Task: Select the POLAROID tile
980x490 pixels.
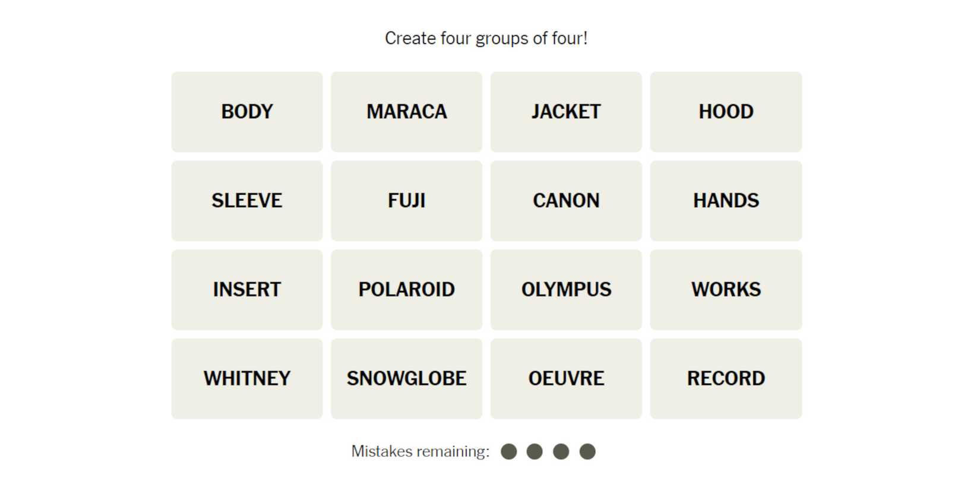Action: coord(406,290)
